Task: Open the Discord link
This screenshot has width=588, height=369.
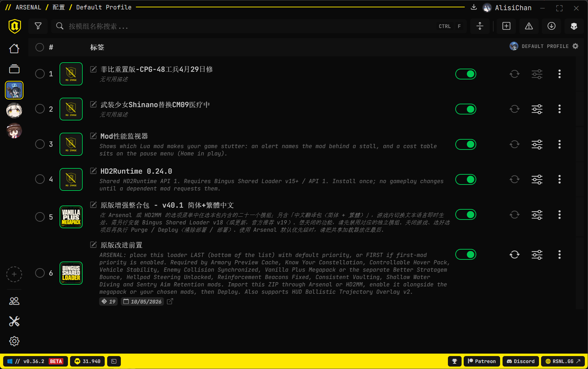Action: click(x=521, y=361)
